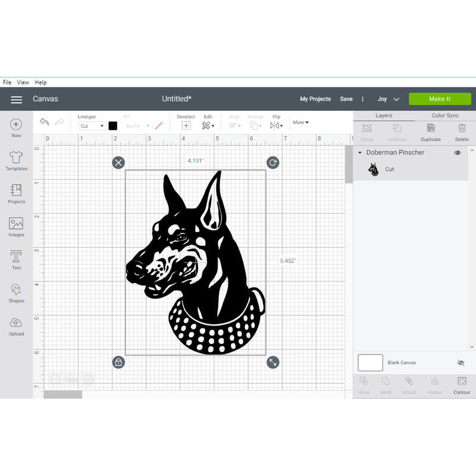Open the Flip dropdown

pos(276,125)
